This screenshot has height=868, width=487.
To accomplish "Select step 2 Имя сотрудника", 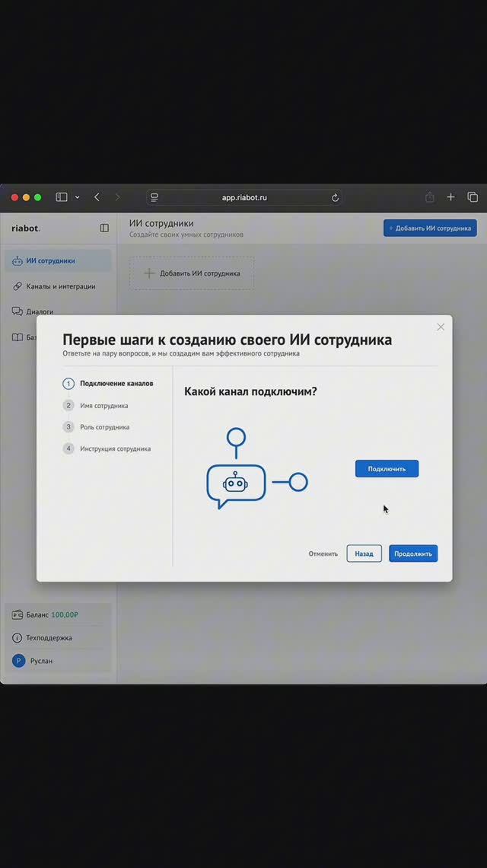I will (x=95, y=406).
